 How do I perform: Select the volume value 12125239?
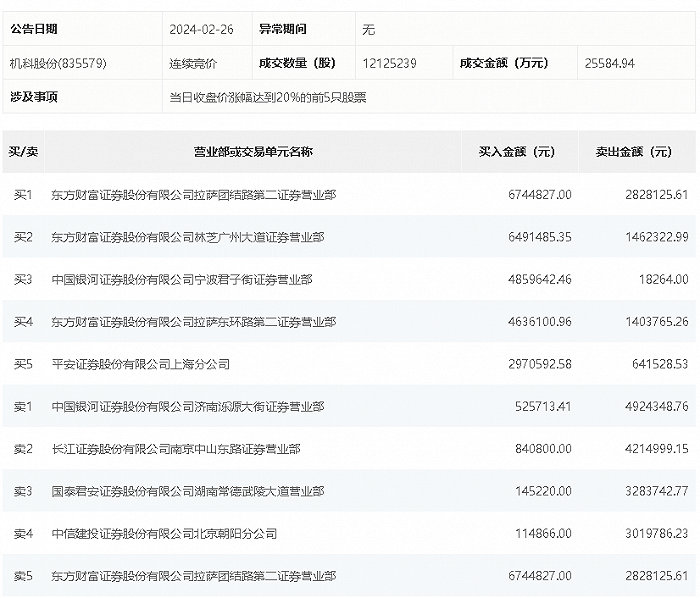point(389,63)
